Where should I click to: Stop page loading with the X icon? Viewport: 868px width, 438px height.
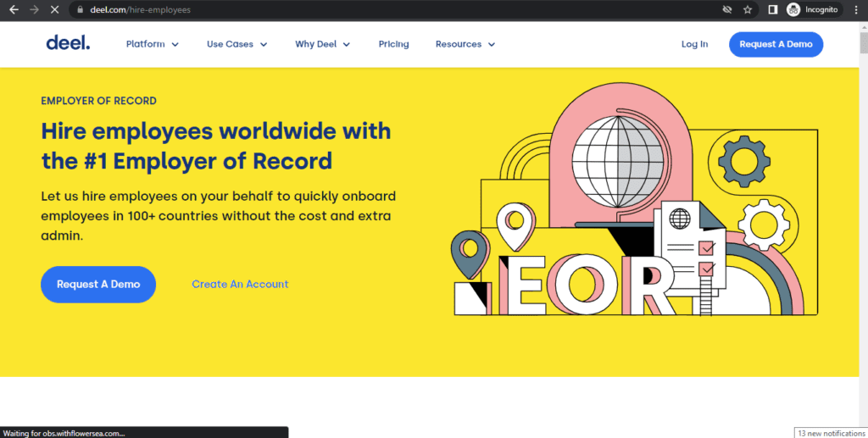pyautogui.click(x=54, y=9)
